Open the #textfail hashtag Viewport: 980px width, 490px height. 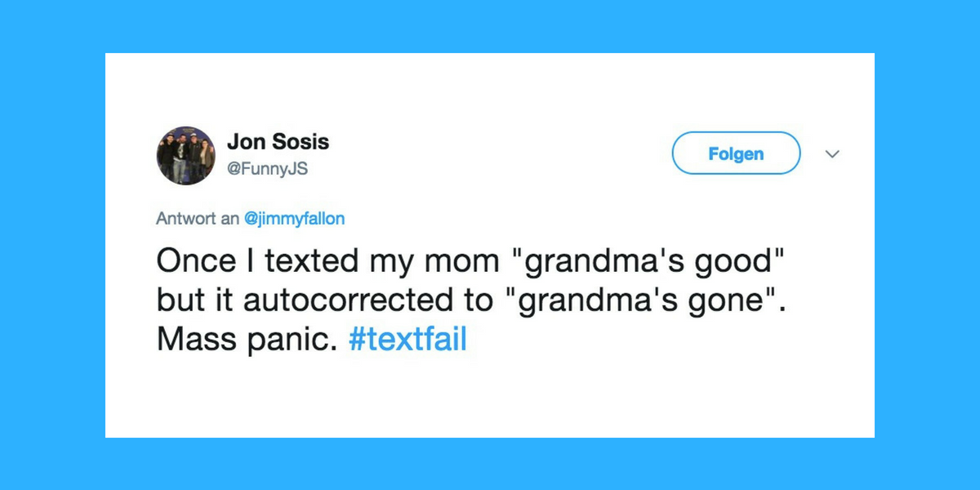pos(408,338)
